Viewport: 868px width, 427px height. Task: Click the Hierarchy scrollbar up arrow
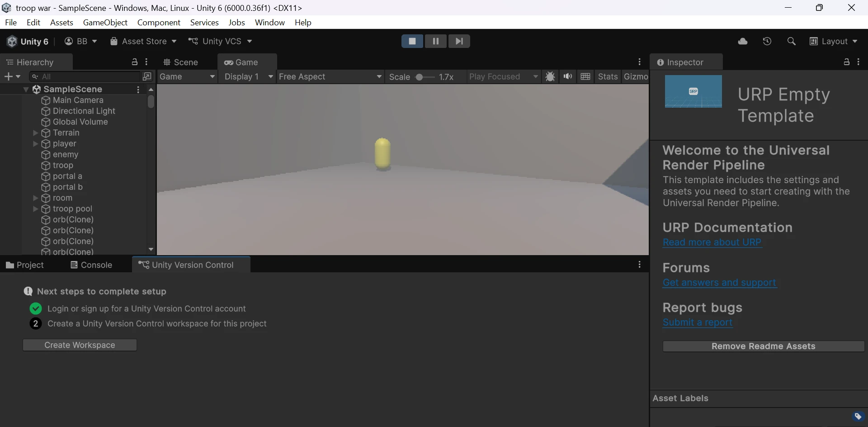click(151, 90)
